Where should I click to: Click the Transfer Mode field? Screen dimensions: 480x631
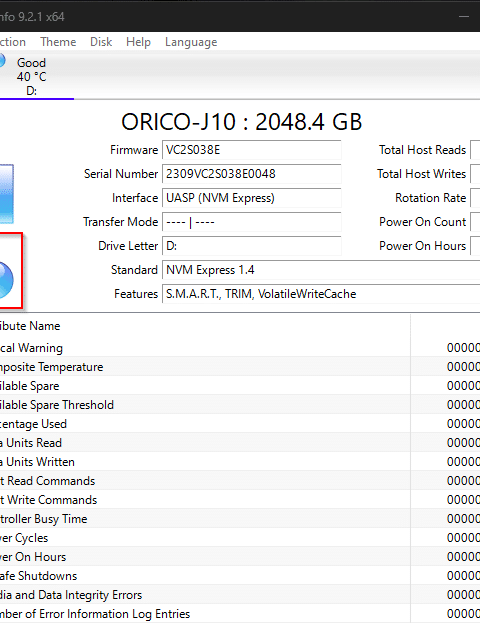tap(251, 222)
